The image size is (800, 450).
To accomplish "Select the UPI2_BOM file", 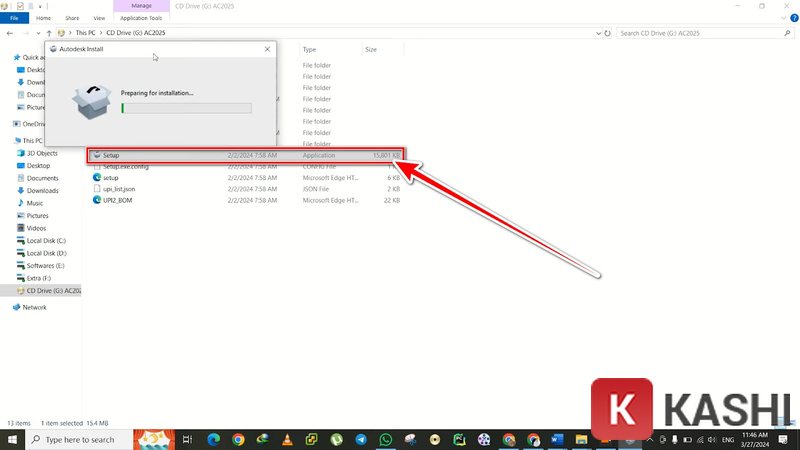I will pos(246,200).
